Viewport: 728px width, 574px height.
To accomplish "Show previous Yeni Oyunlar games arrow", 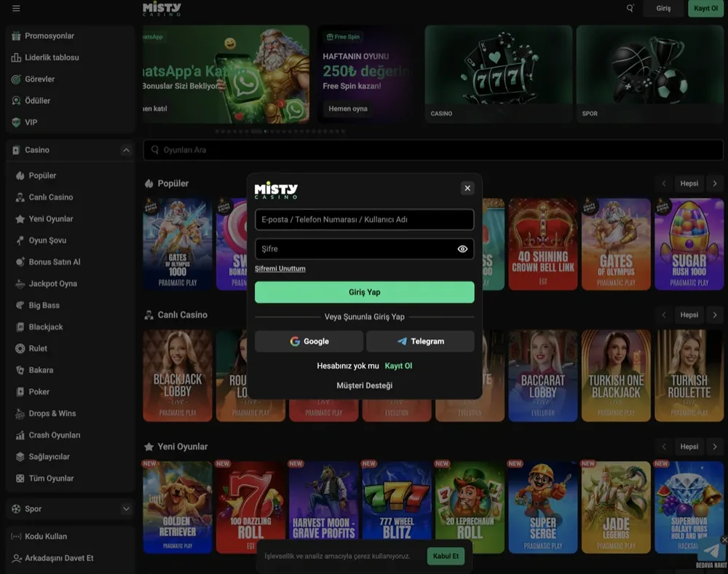I will coord(664,447).
